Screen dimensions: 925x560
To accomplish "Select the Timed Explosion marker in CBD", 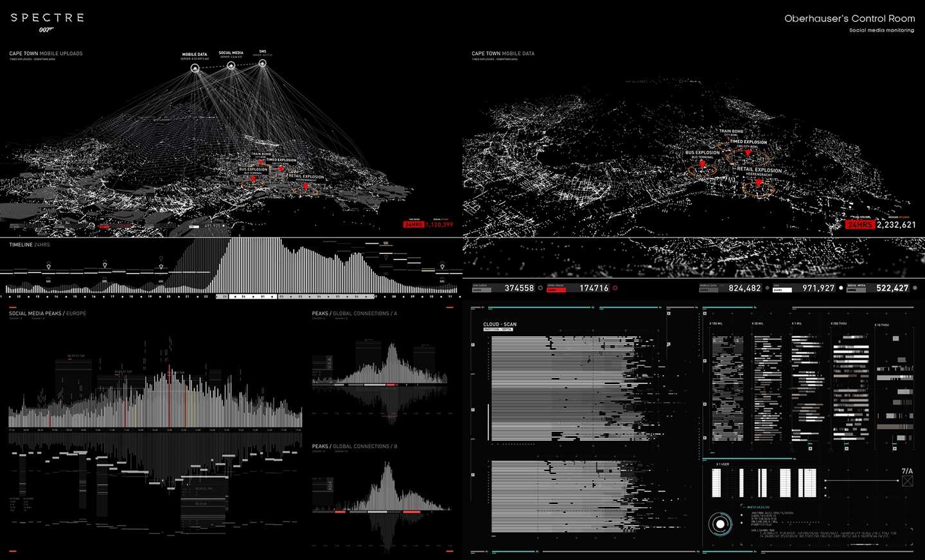I will [x=282, y=169].
